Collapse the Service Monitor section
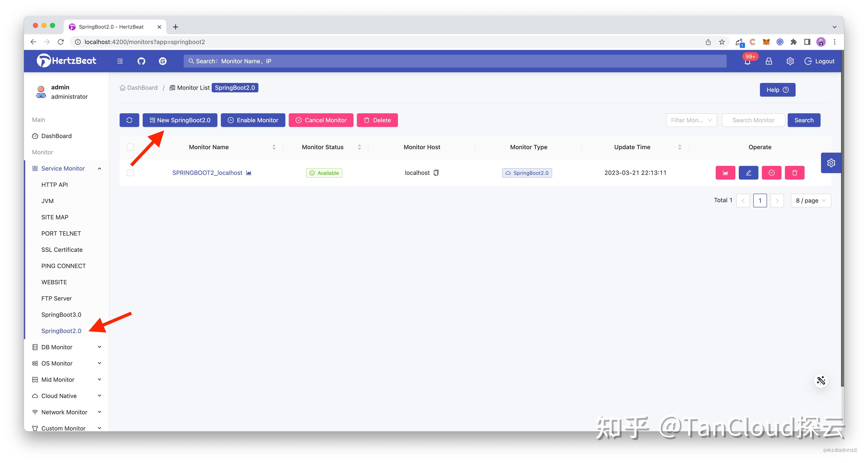Image resolution: width=868 pixels, height=463 pixels. pos(99,168)
